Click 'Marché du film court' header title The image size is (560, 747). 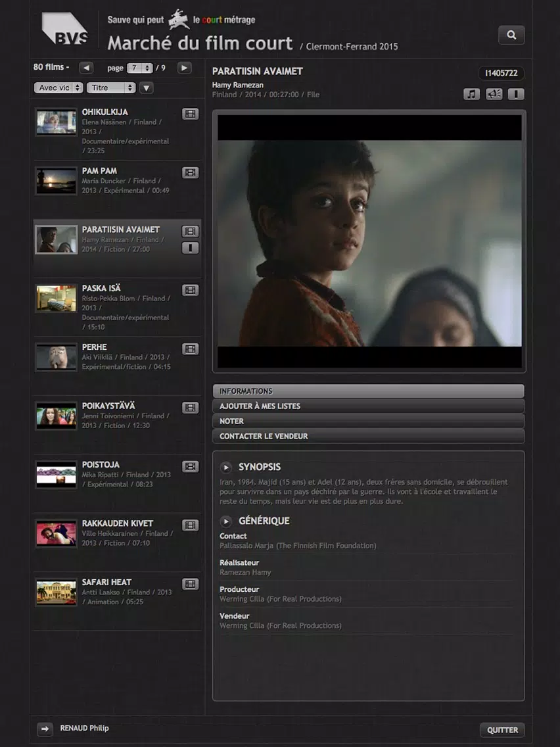pos(200,43)
